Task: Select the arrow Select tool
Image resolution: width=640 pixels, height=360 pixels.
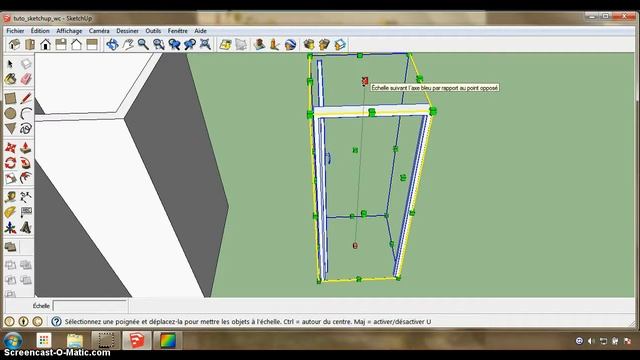Action: (x=10, y=64)
